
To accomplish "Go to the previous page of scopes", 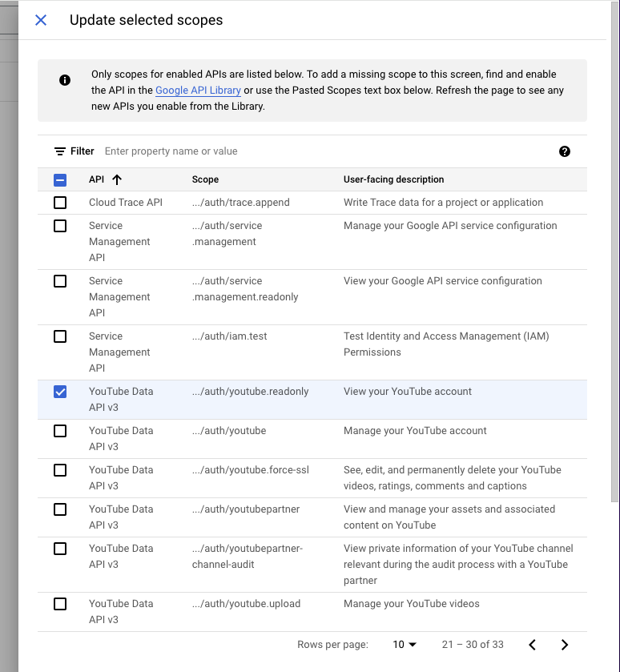I will 532,645.
